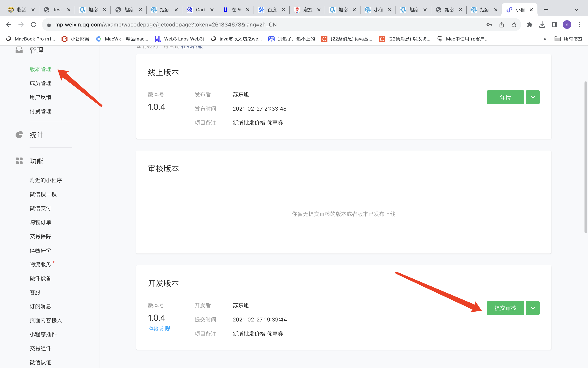
Task: Select the 功能 section heading
Action: click(x=36, y=161)
